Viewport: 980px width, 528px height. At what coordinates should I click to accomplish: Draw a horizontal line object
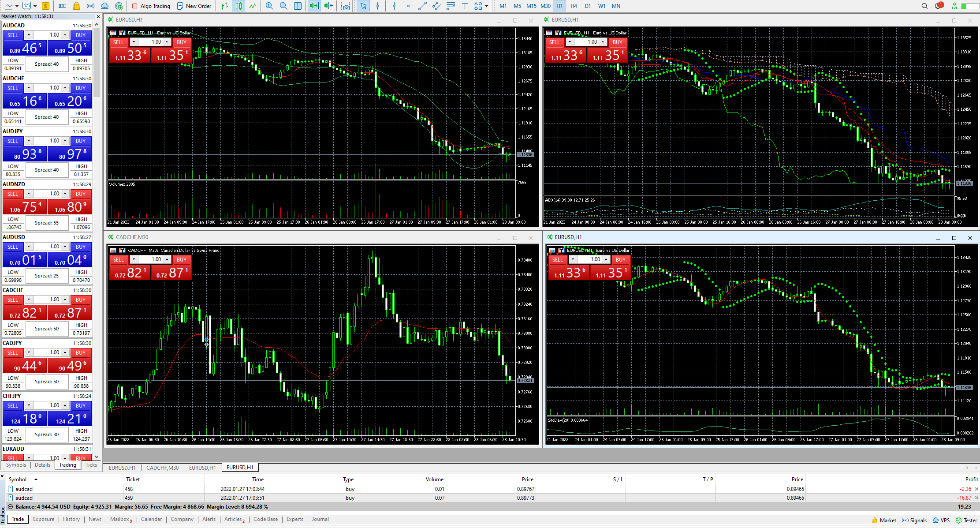(x=408, y=6)
